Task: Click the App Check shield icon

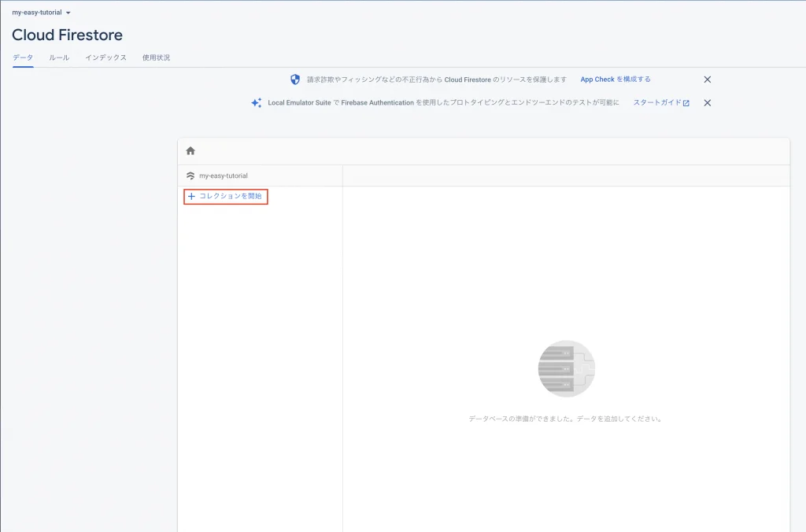Action: tap(295, 79)
